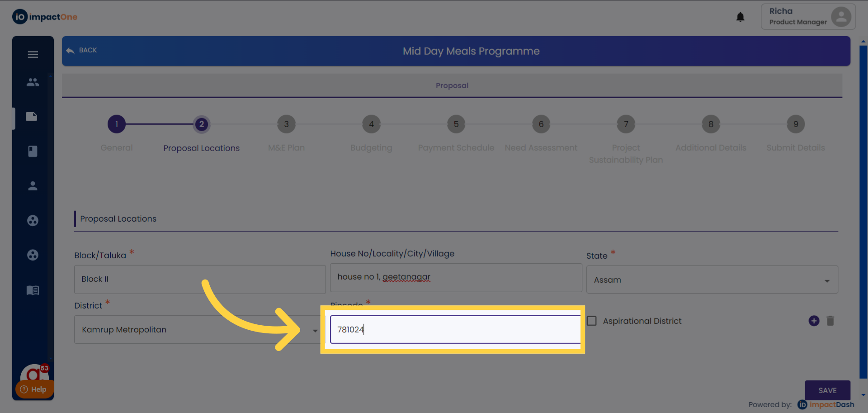This screenshot has height=413, width=868.
Task: Click the Richa profile avatar
Action: pyautogui.click(x=840, y=17)
